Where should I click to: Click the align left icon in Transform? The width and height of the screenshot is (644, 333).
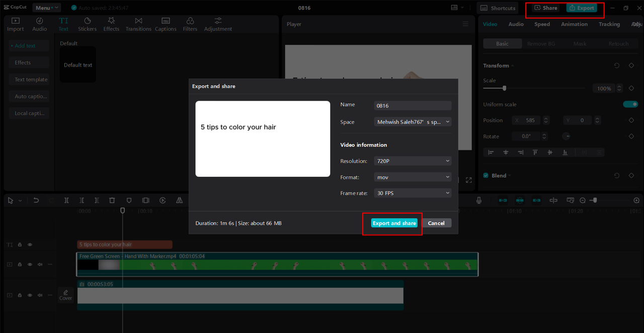pyautogui.click(x=491, y=152)
